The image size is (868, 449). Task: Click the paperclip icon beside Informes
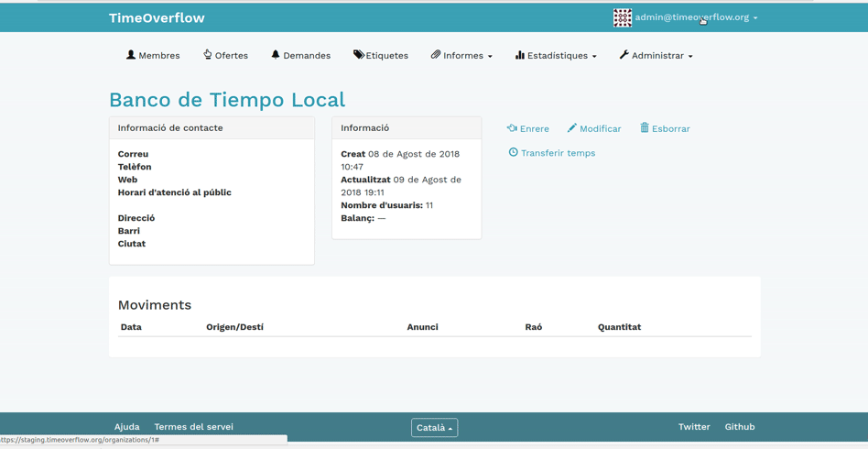(436, 55)
